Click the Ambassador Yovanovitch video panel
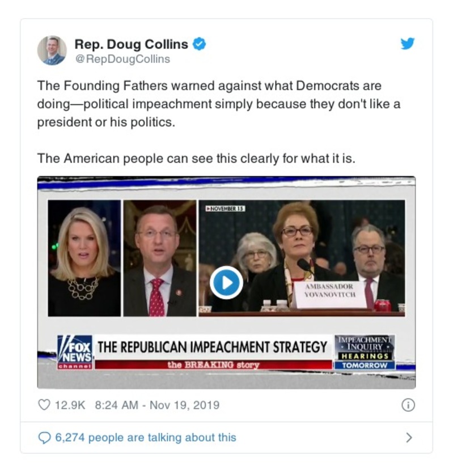Viewport: 453px width, 476px height. pyautogui.click(x=302, y=258)
